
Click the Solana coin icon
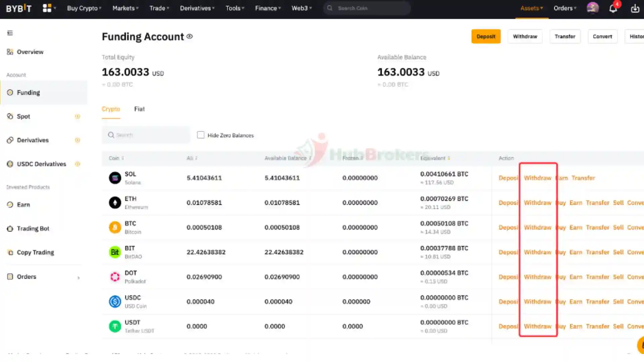[115, 178]
